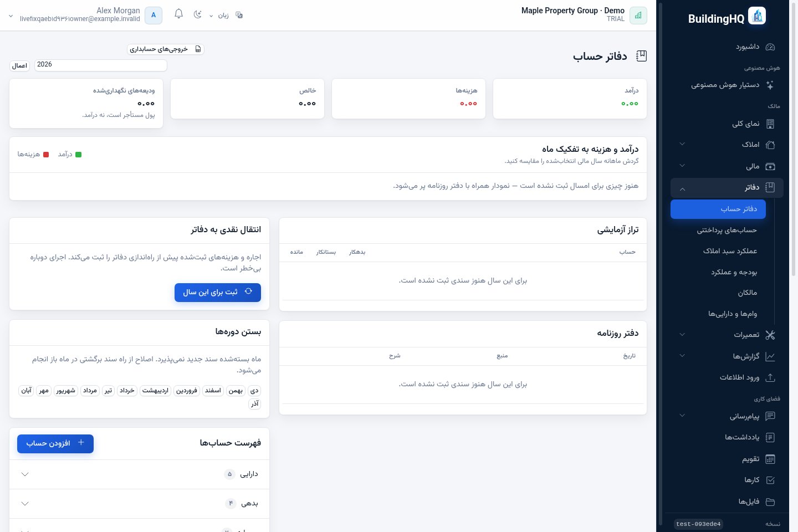Click the نمای کلی building icon
This screenshot has width=798, height=532.
coord(770,124)
